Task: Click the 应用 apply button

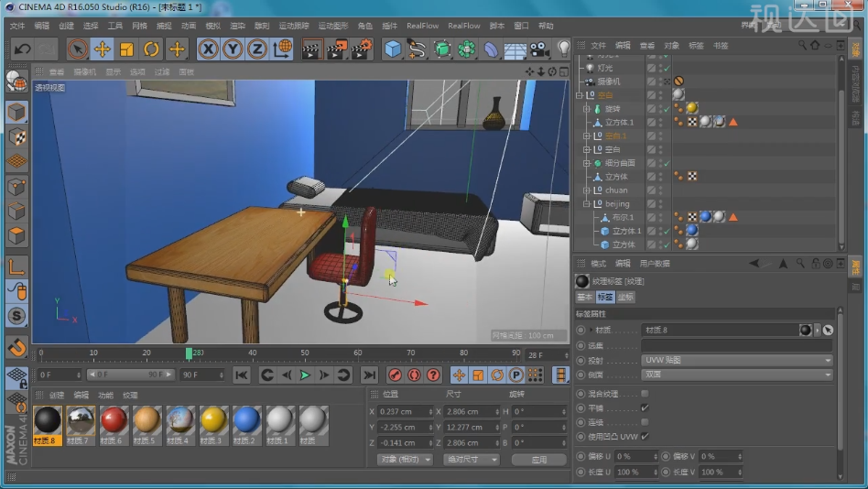Action: 539,460
